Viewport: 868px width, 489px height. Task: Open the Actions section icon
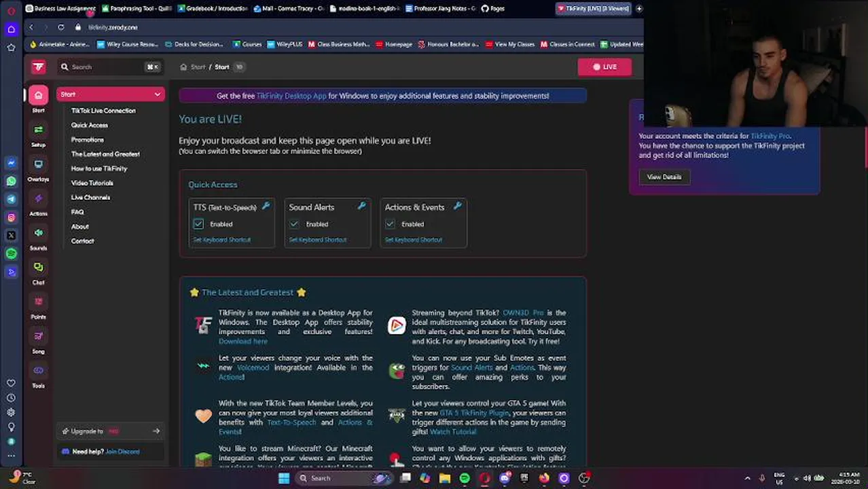38,199
